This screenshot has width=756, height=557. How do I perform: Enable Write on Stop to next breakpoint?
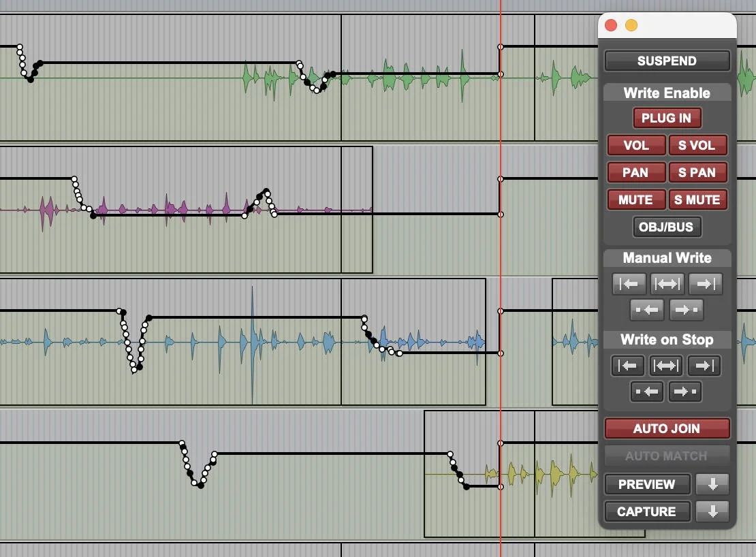pyautogui.click(x=685, y=392)
